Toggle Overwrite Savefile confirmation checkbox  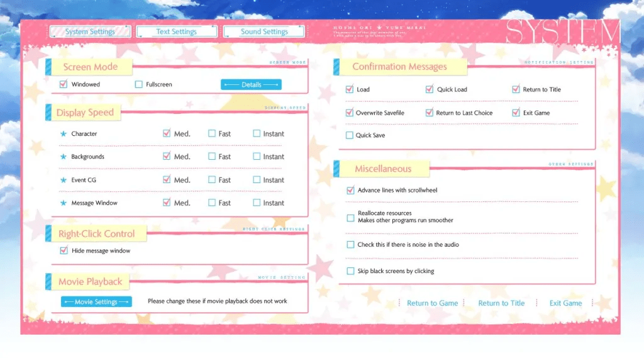(x=350, y=113)
